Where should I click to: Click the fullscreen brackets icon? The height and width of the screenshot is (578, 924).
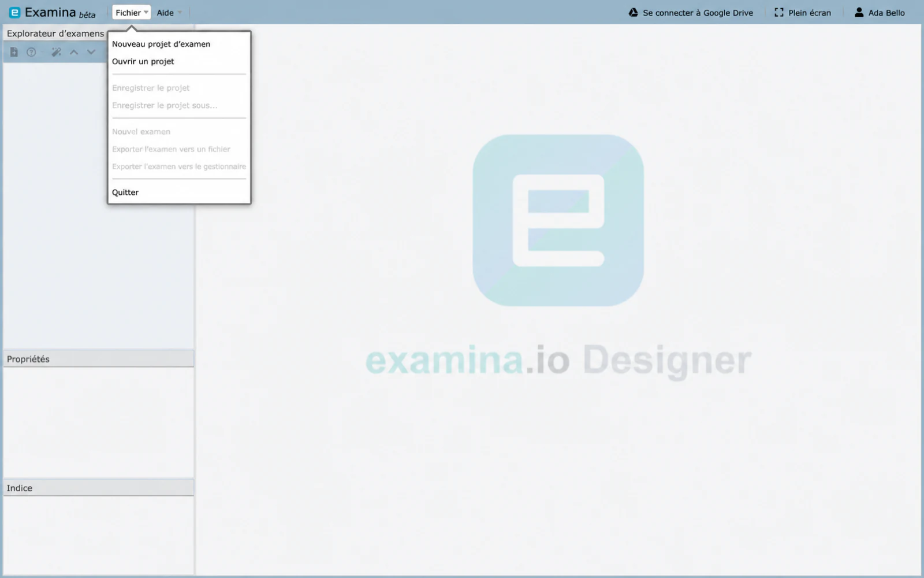tap(779, 12)
